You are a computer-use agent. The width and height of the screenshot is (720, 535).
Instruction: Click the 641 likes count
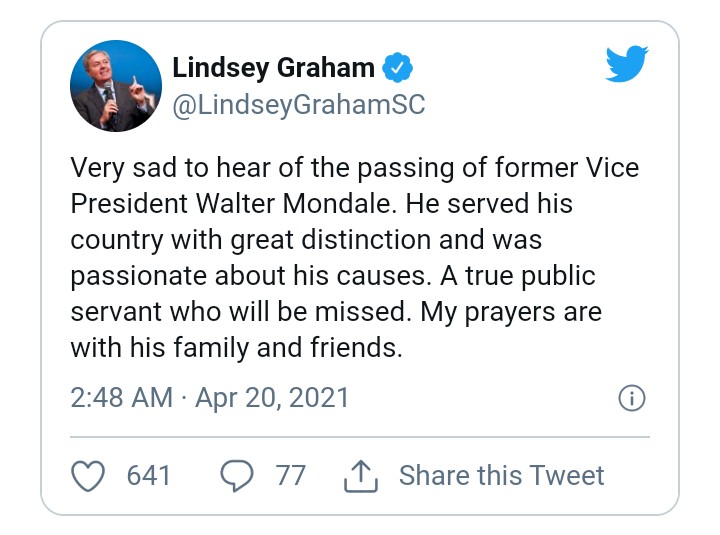pyautogui.click(x=148, y=475)
